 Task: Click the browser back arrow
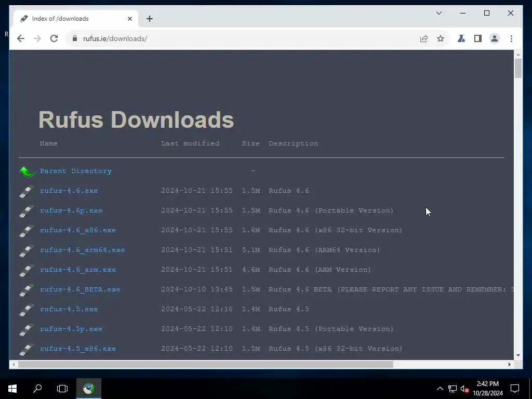(x=21, y=38)
